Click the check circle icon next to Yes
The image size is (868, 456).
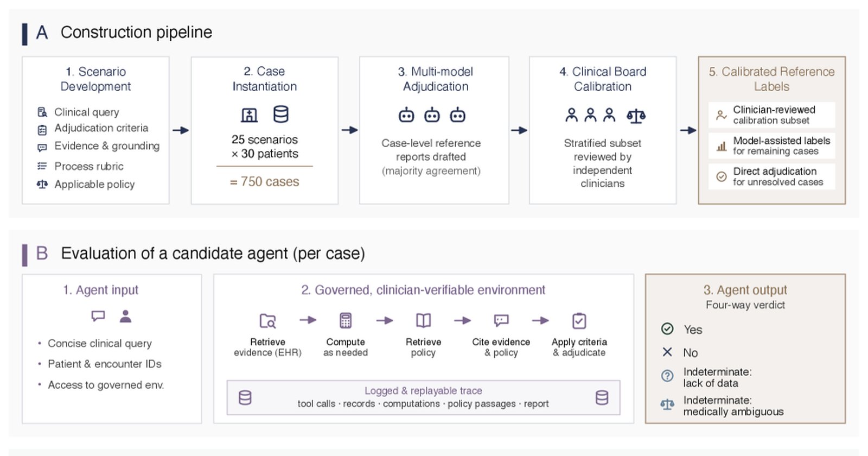click(667, 329)
